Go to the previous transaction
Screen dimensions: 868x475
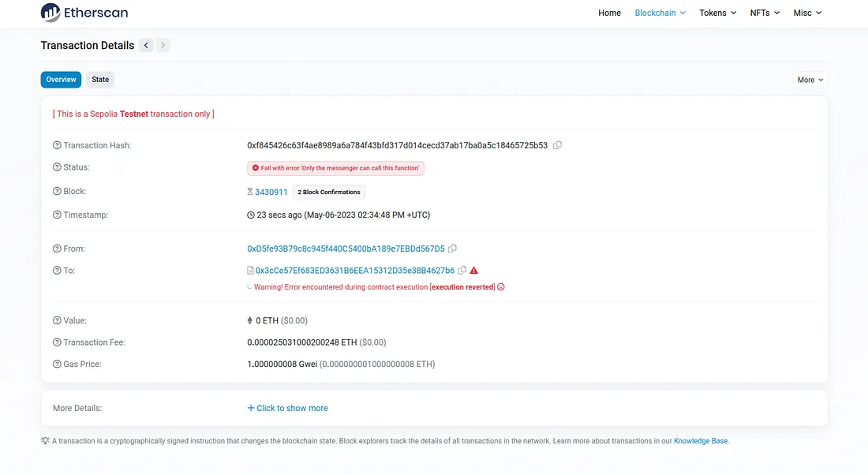(147, 46)
